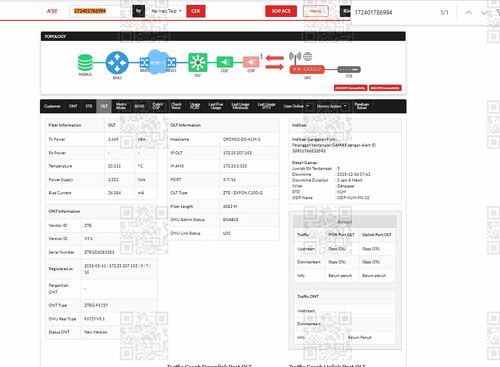500x367 pixels.
Task: Click the RADIUS database icon in topology
Action: click(85, 63)
